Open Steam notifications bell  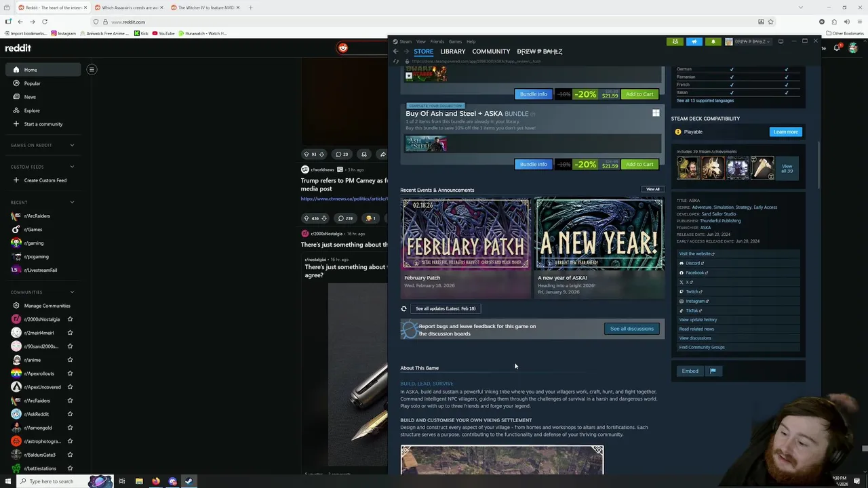[713, 41]
